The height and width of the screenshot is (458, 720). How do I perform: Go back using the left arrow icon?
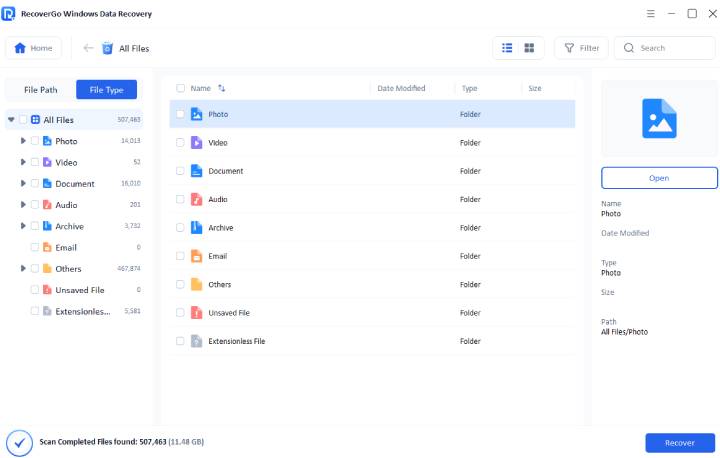(x=88, y=48)
